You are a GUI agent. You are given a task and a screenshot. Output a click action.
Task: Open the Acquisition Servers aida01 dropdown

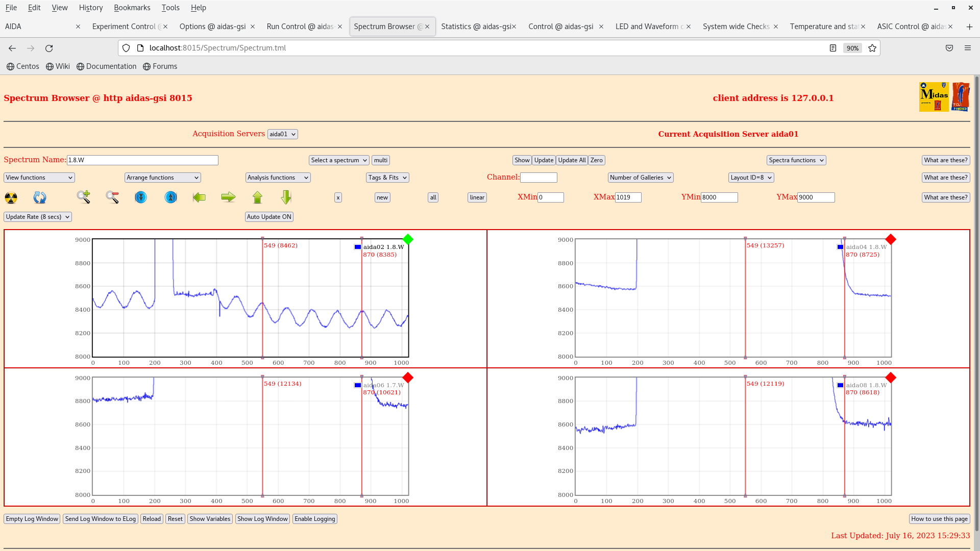[x=282, y=134]
